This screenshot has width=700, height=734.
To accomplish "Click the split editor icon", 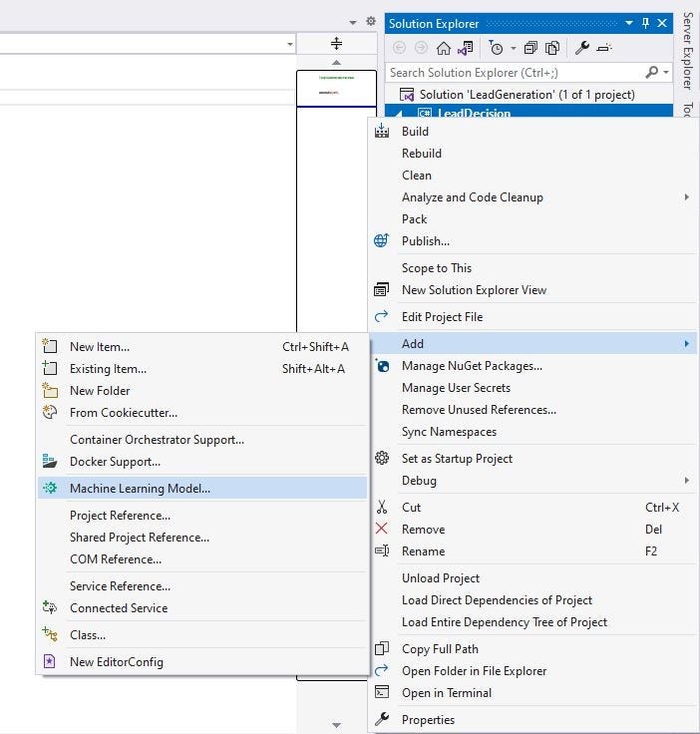I will coord(336,44).
